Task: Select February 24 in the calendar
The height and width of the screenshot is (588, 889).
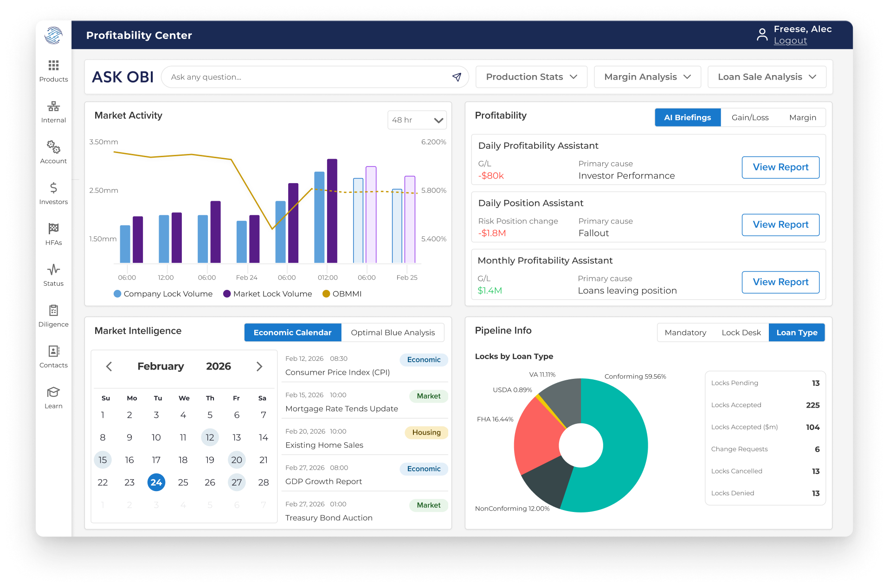Action: [x=156, y=482]
